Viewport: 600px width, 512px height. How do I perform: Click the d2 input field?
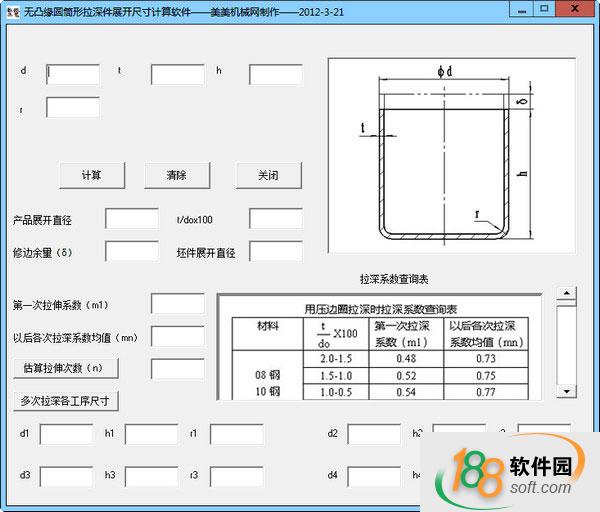(374, 434)
